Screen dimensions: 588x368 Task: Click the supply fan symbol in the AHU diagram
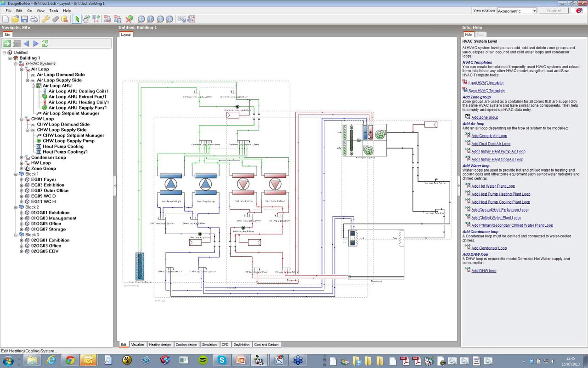pyautogui.click(x=380, y=135)
